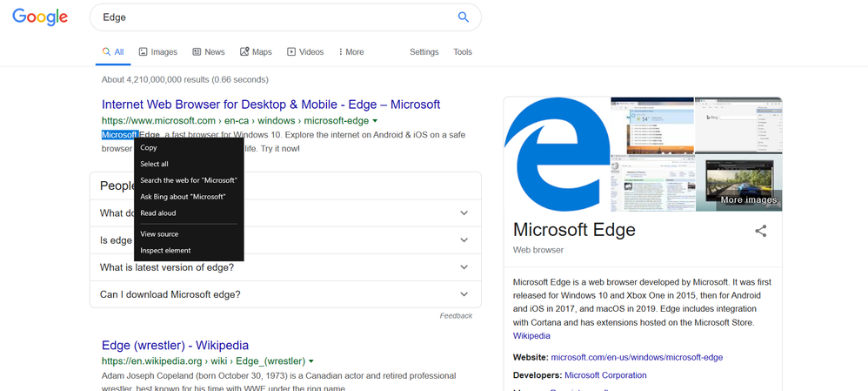Open the Videos tab
This screenshot has width=868, height=391.
pyautogui.click(x=305, y=52)
